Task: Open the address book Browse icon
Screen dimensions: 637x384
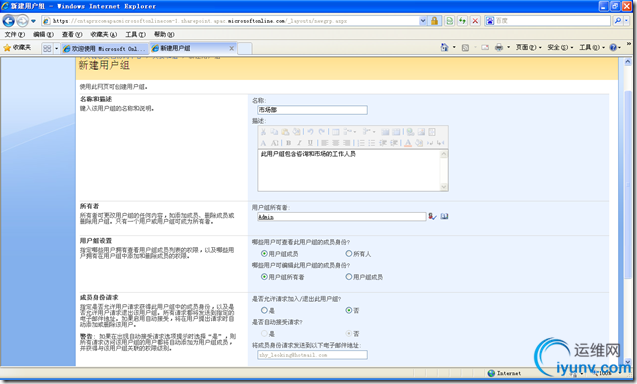Action: pyautogui.click(x=444, y=217)
